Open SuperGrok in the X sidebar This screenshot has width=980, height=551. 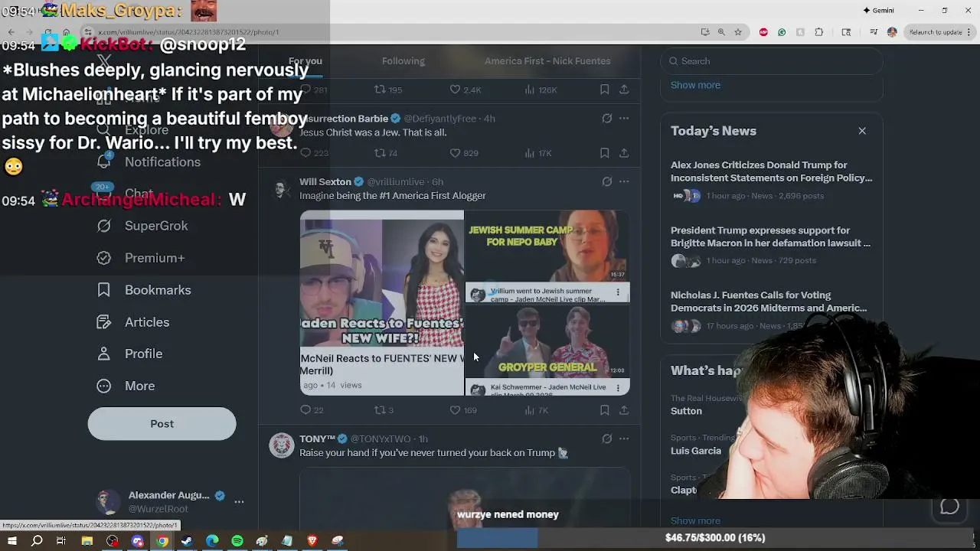[x=142, y=226]
